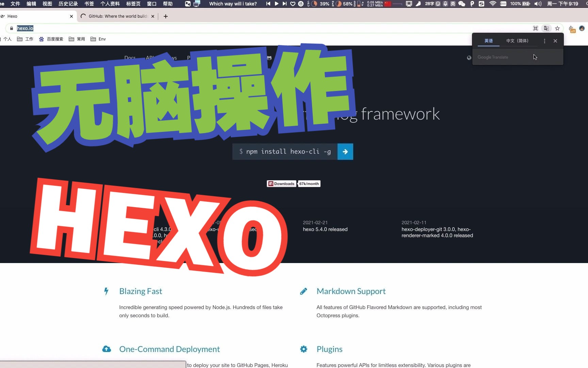Close the GitHub browser tab
588x368 pixels.
[153, 16]
